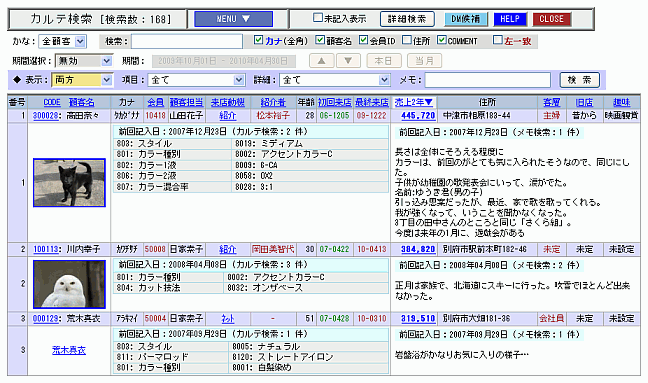Screen dimensions: 648x383
Task: Click the 本日 button
Action: (x=384, y=61)
